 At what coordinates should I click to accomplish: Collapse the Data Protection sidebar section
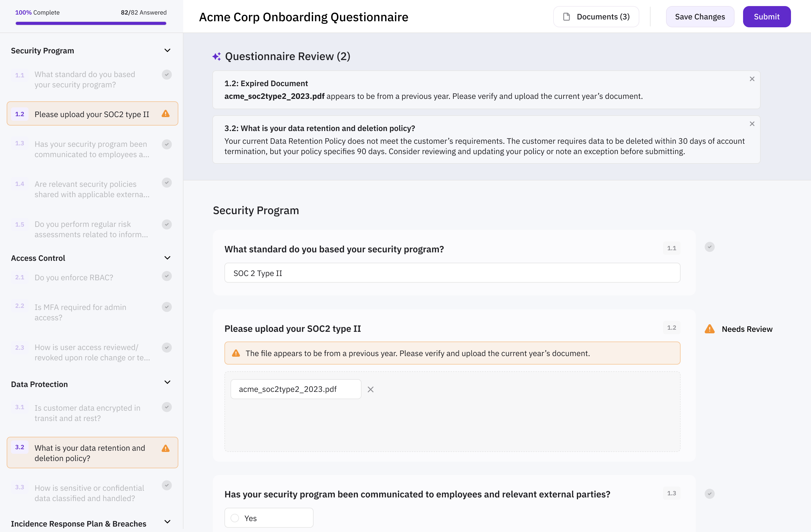(x=167, y=382)
